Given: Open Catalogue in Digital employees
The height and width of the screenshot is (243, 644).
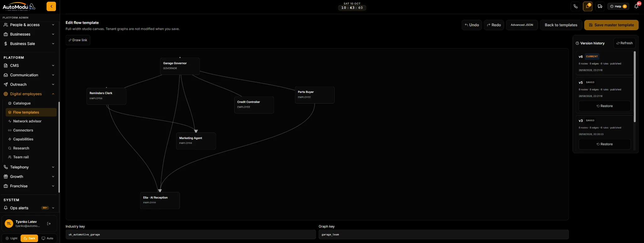Looking at the screenshot, I should pos(31,103).
